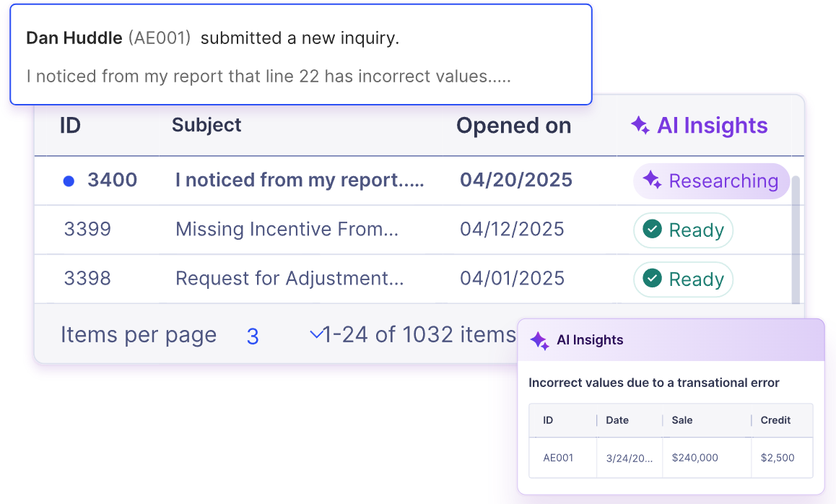This screenshot has width=836, height=504.
Task: Click the green checkmark icon for inquiry 3398
Action: click(652, 279)
